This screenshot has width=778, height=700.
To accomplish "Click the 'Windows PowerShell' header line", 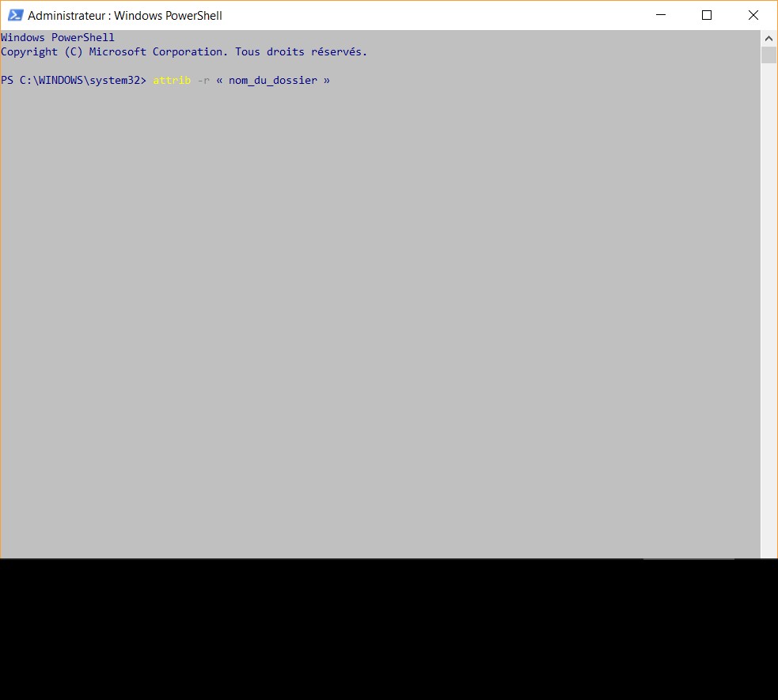I will point(58,38).
